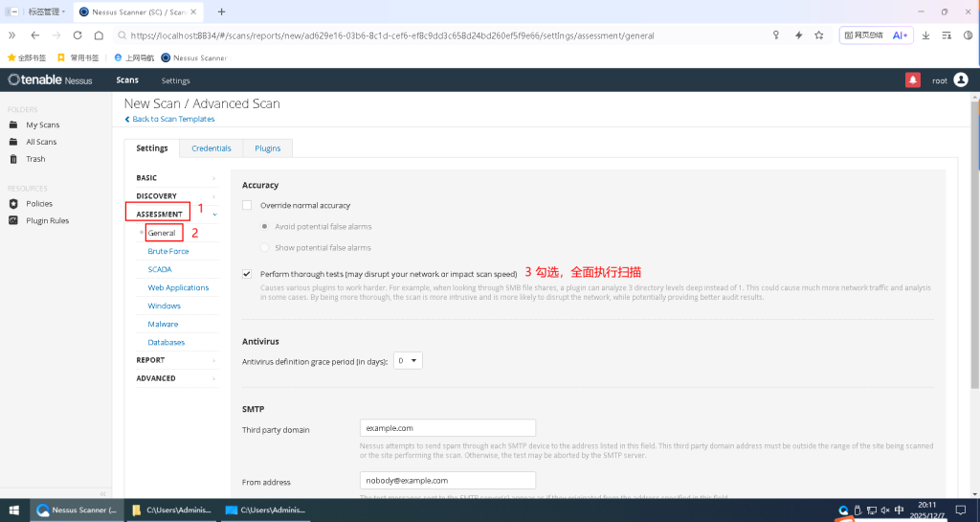Click the Trash folder icon
Viewport: 980px width, 522px height.
(x=13, y=159)
